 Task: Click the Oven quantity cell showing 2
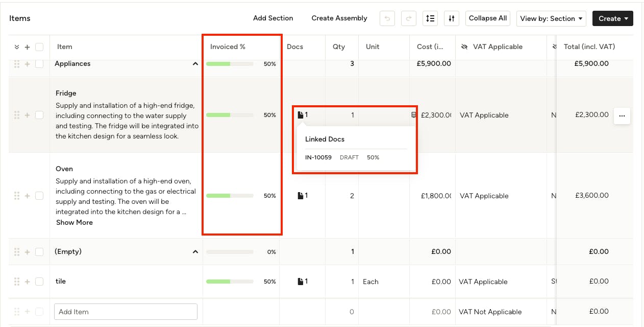pos(352,196)
